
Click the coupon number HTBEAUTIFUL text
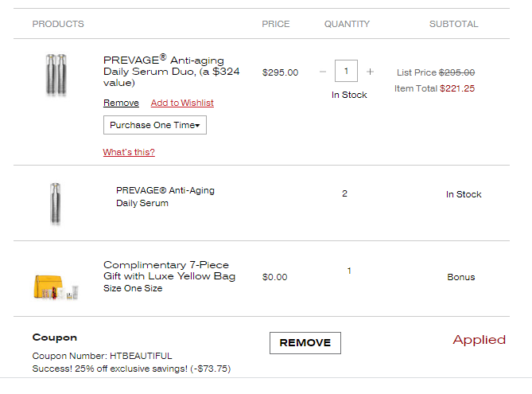click(141, 356)
